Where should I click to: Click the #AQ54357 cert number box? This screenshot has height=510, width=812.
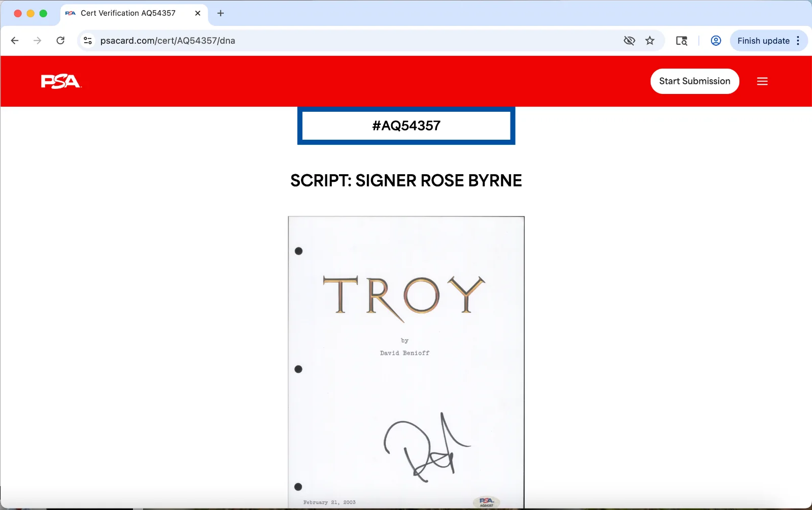pyautogui.click(x=407, y=125)
